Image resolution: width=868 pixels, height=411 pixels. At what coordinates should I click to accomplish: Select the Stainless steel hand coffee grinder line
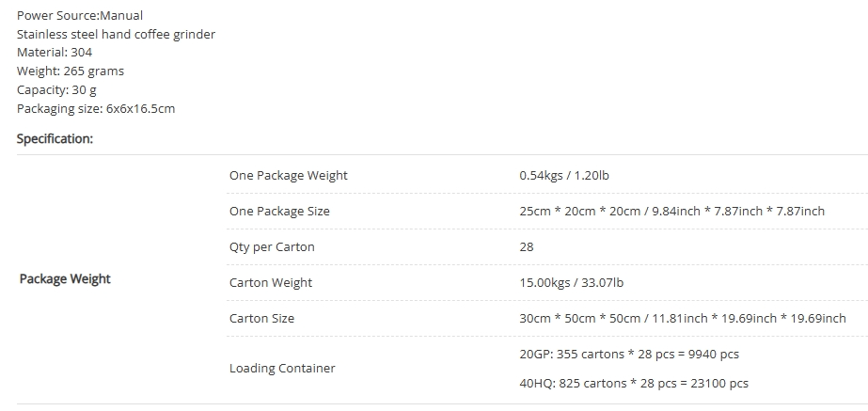(116, 35)
